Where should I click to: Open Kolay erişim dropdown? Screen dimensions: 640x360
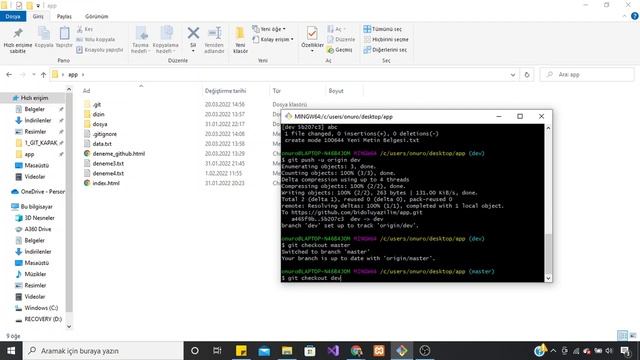pyautogui.click(x=273, y=40)
